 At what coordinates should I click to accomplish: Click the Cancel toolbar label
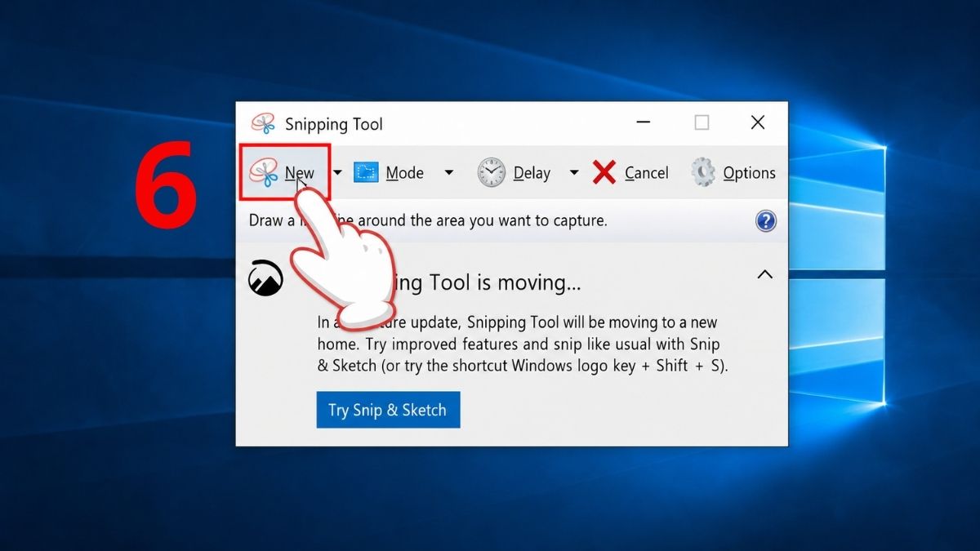[x=647, y=173]
